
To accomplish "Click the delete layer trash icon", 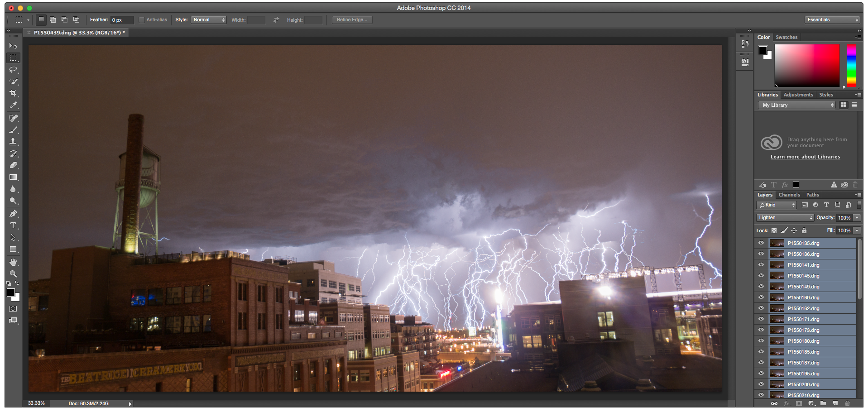I will (847, 403).
